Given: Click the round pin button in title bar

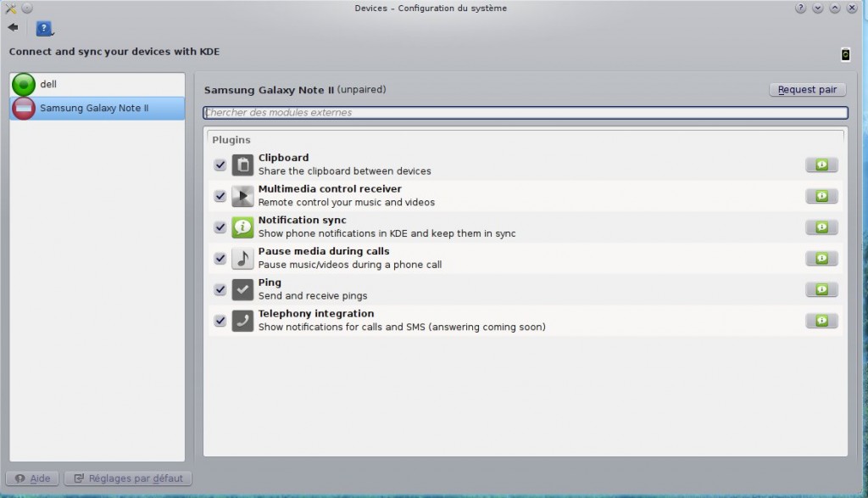Looking at the screenshot, I should point(27,8).
